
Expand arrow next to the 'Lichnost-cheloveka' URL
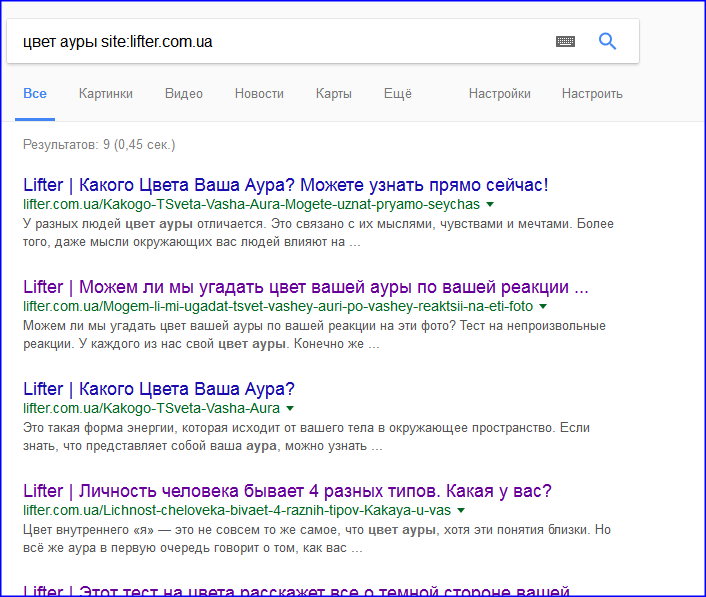point(460,510)
